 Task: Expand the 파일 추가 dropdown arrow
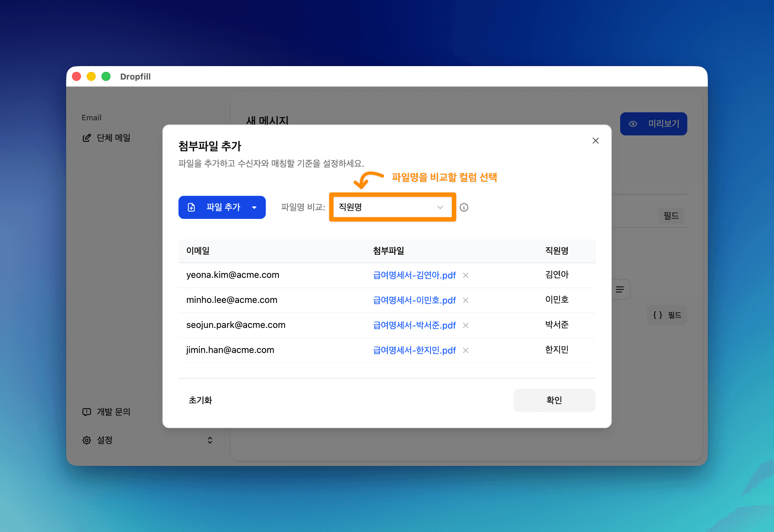(254, 207)
